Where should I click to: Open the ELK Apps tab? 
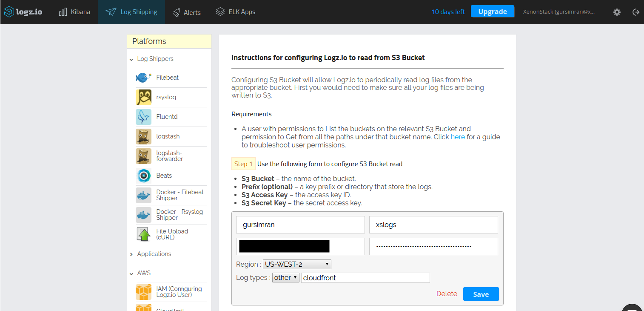[235, 12]
